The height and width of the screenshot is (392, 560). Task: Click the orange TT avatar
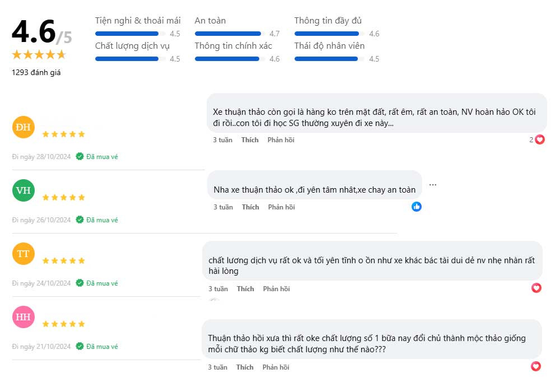point(23,254)
